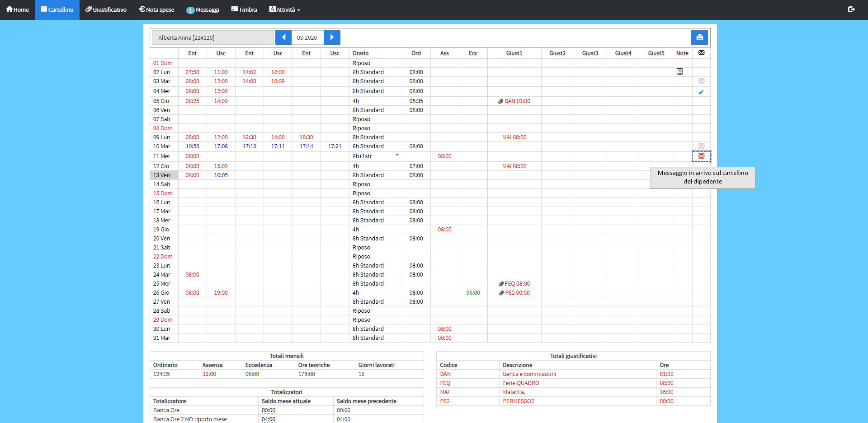Click Ore teoriche value 176:00
The height and width of the screenshot is (423, 868).
coord(307,374)
